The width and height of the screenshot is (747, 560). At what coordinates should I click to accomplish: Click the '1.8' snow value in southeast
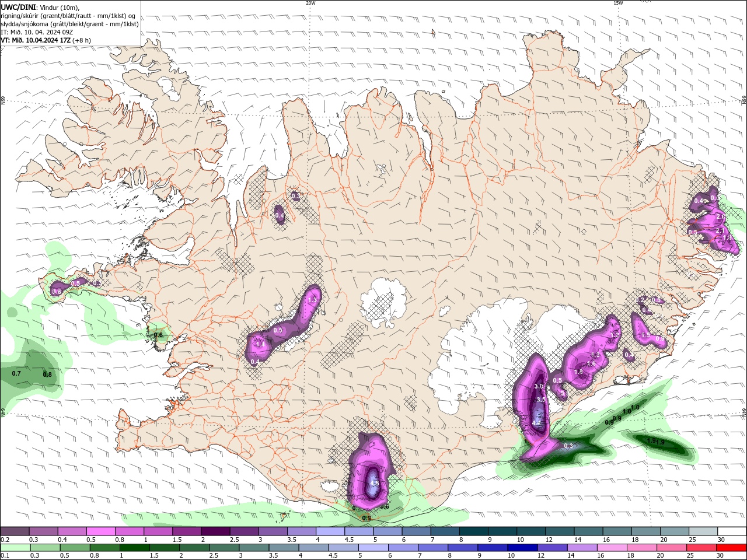point(578,372)
